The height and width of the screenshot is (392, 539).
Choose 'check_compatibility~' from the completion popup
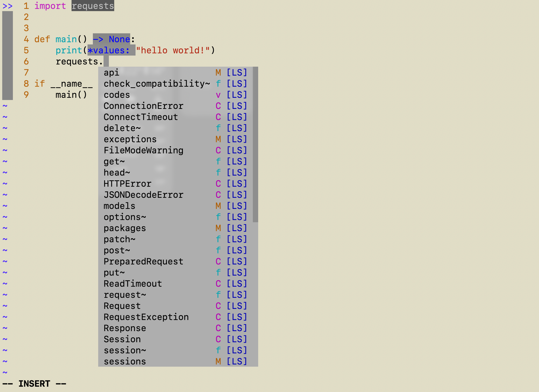pos(175,84)
